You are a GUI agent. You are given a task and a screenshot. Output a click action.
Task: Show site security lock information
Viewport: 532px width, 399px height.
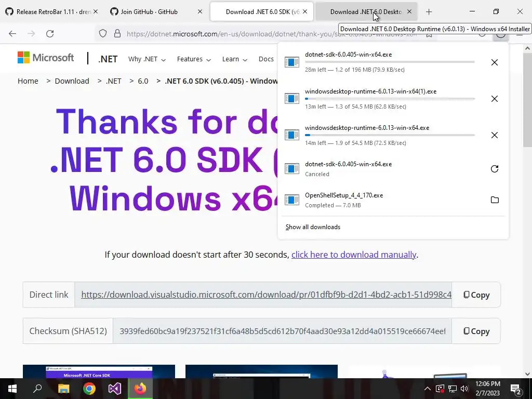(x=117, y=34)
